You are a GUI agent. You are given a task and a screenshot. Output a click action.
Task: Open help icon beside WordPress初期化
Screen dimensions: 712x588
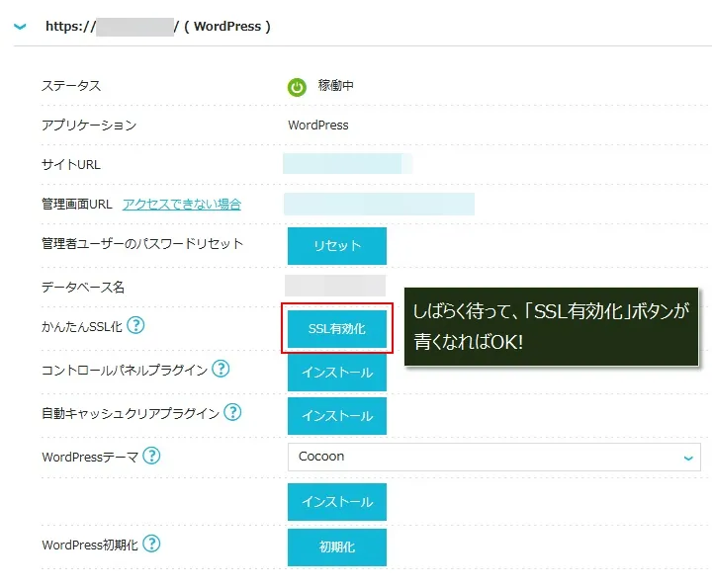click(152, 544)
